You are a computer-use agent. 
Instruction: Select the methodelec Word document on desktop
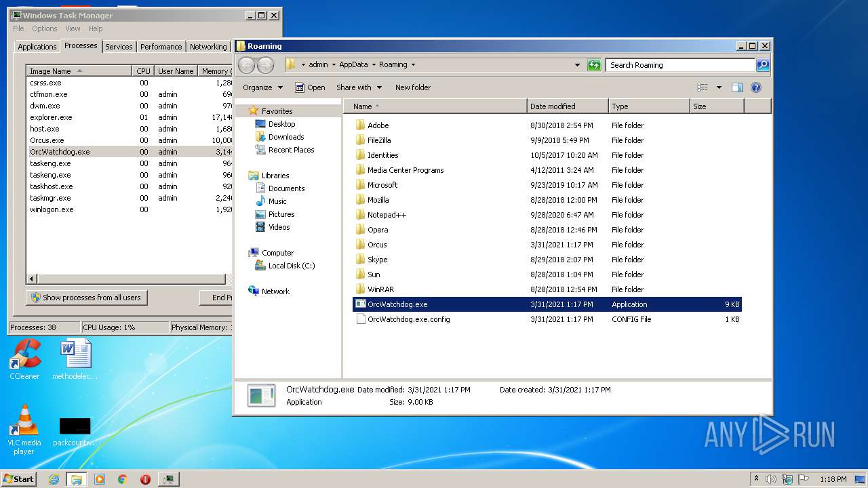tap(75, 359)
